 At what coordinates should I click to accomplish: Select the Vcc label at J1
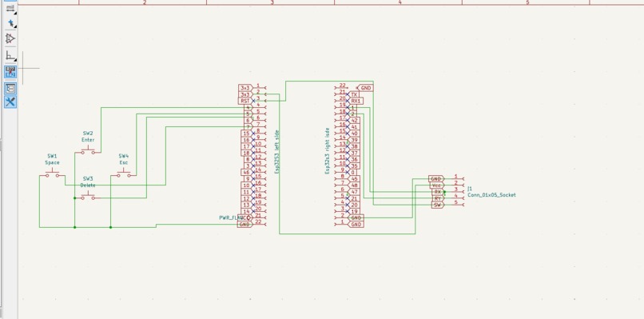coord(436,185)
